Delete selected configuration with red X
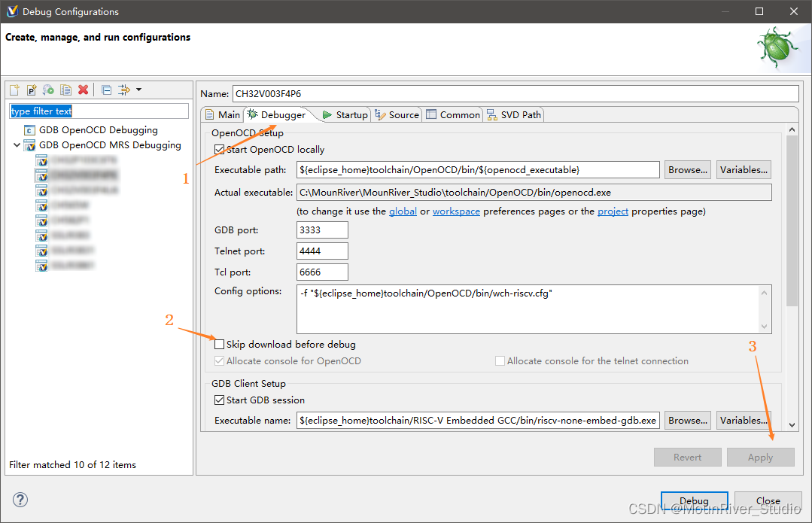This screenshot has height=523, width=812. [83, 90]
